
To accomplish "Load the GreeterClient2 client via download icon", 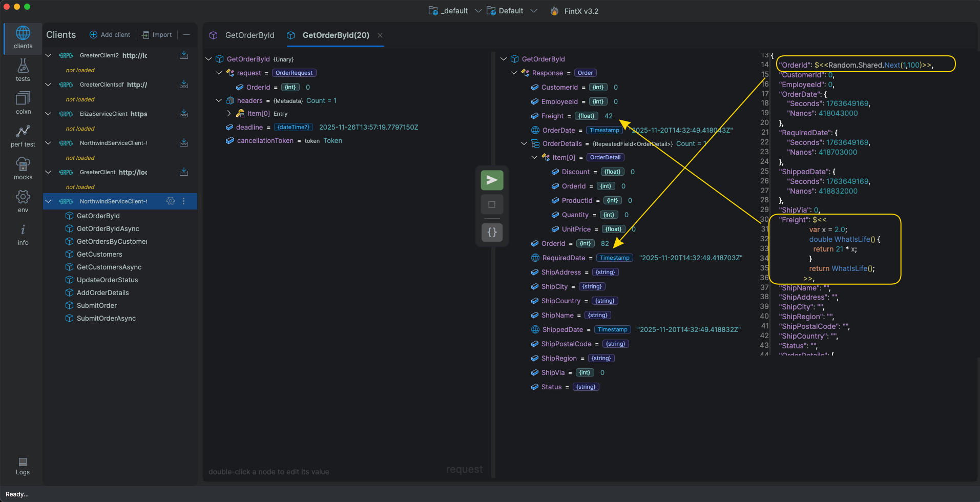I will [x=184, y=55].
